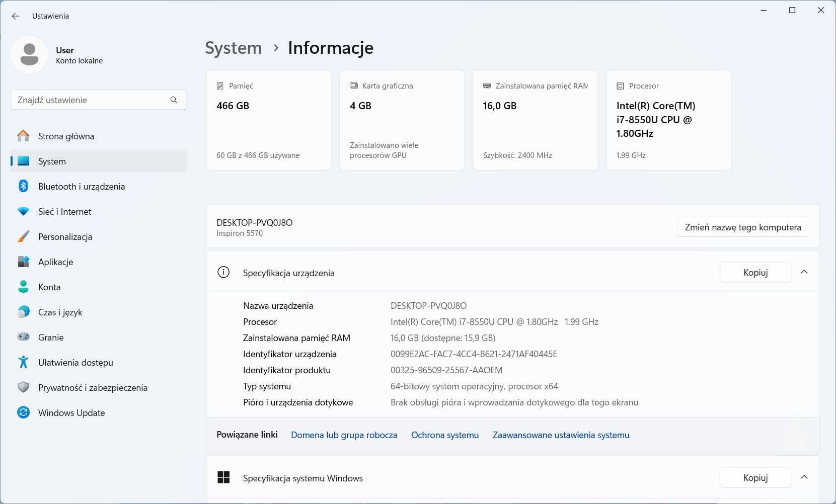This screenshot has width=836, height=504.
Task: Click the Procesor row value with 1.99 GHz
Action: (x=494, y=322)
